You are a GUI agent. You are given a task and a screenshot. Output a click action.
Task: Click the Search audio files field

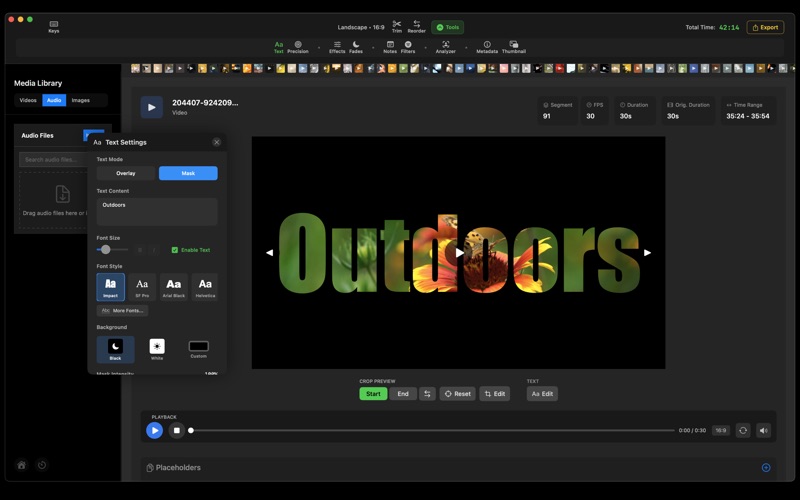click(54, 159)
